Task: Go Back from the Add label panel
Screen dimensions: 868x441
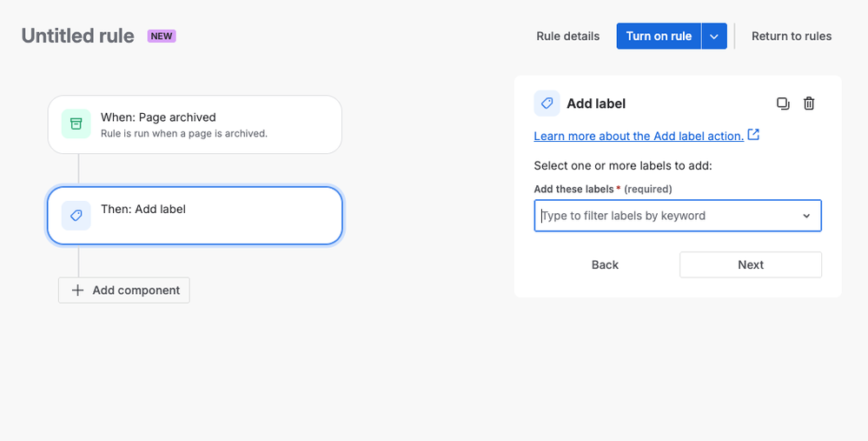Action: pyautogui.click(x=605, y=265)
